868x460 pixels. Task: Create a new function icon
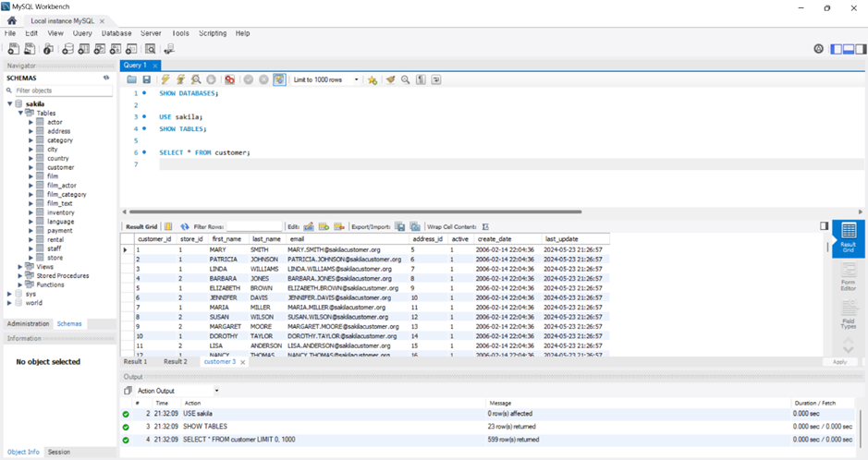pyautogui.click(x=131, y=49)
